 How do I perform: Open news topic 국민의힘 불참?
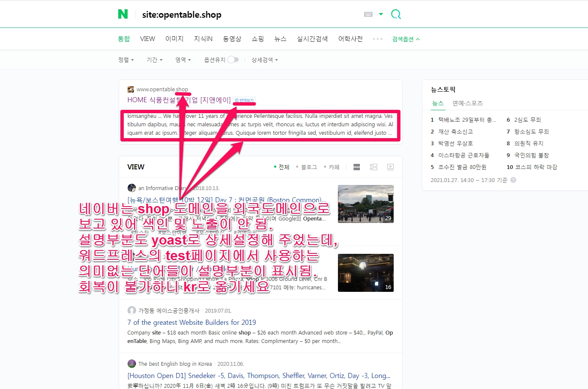click(x=531, y=155)
